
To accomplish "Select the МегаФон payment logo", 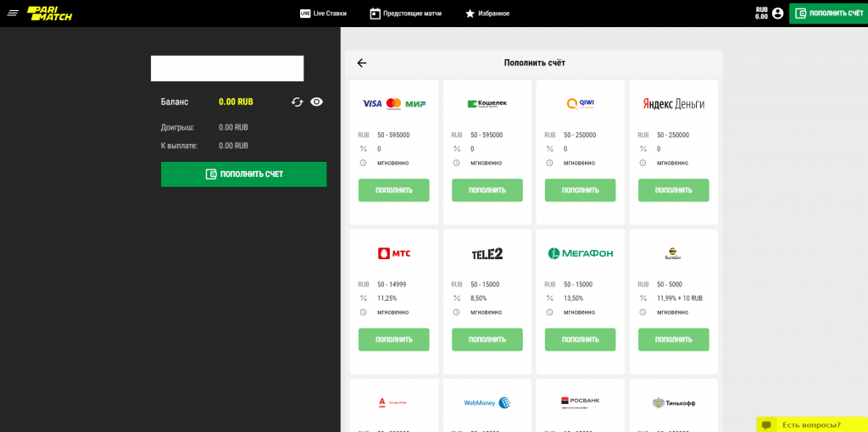I will [x=580, y=253].
